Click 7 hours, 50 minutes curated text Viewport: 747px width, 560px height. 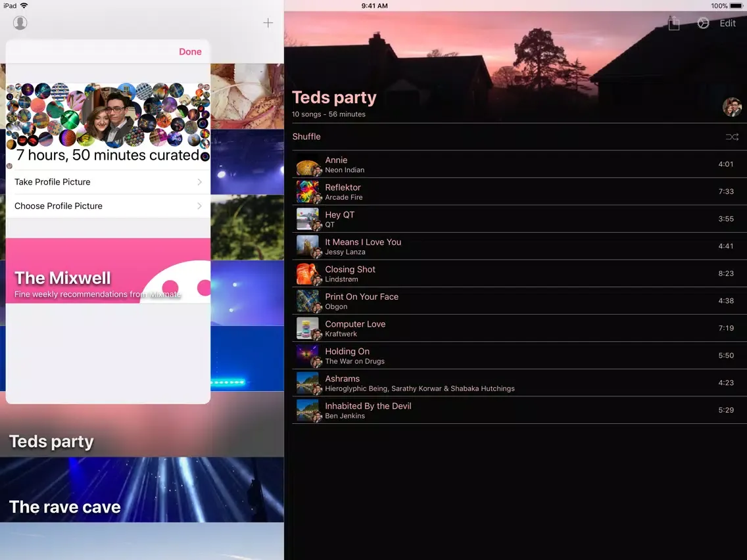pyautogui.click(x=108, y=155)
